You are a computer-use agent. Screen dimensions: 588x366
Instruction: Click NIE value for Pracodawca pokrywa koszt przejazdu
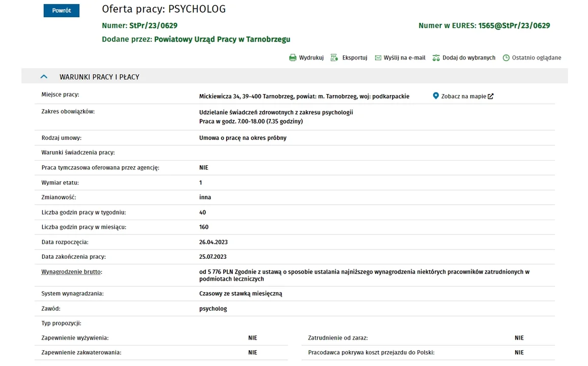(x=519, y=352)
